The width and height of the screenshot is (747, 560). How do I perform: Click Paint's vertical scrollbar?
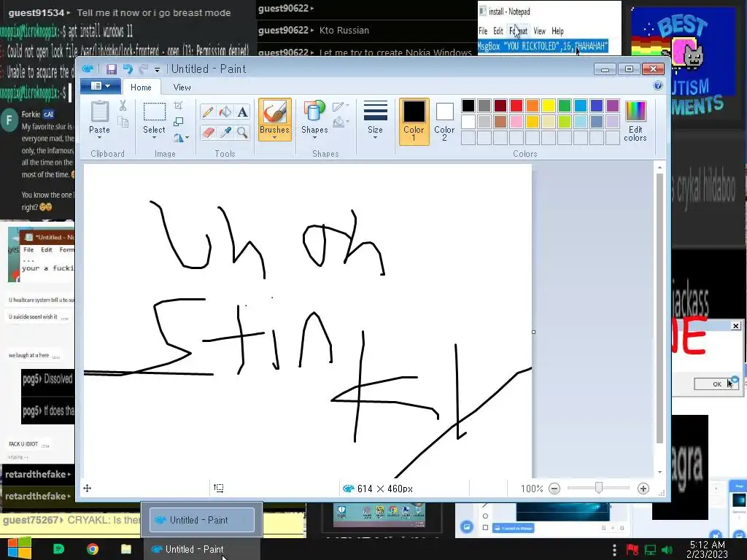(659, 308)
